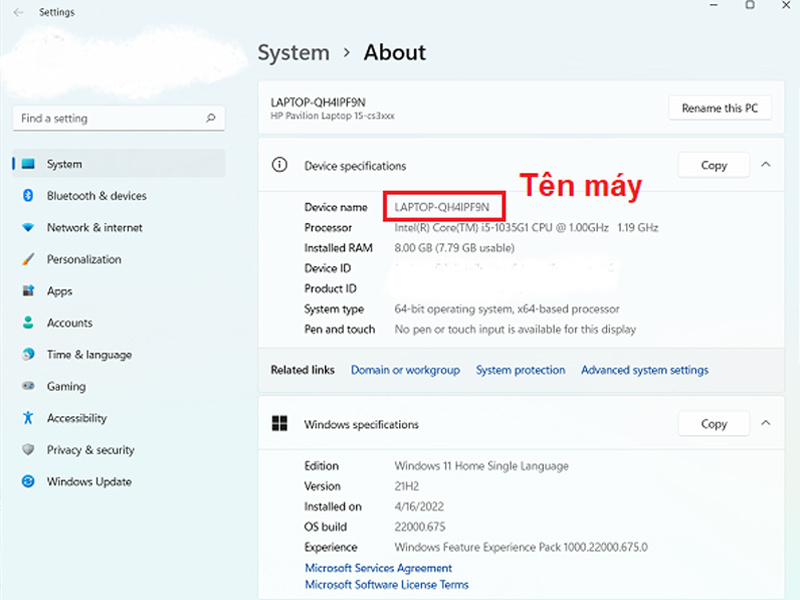Viewport: 800px width, 600px height.
Task: Copy the Windows specifications
Action: click(x=713, y=424)
